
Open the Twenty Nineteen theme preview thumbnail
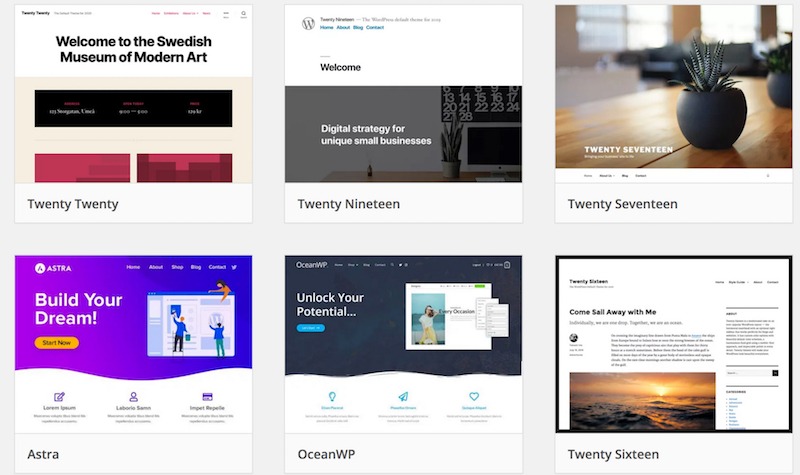tap(404, 94)
